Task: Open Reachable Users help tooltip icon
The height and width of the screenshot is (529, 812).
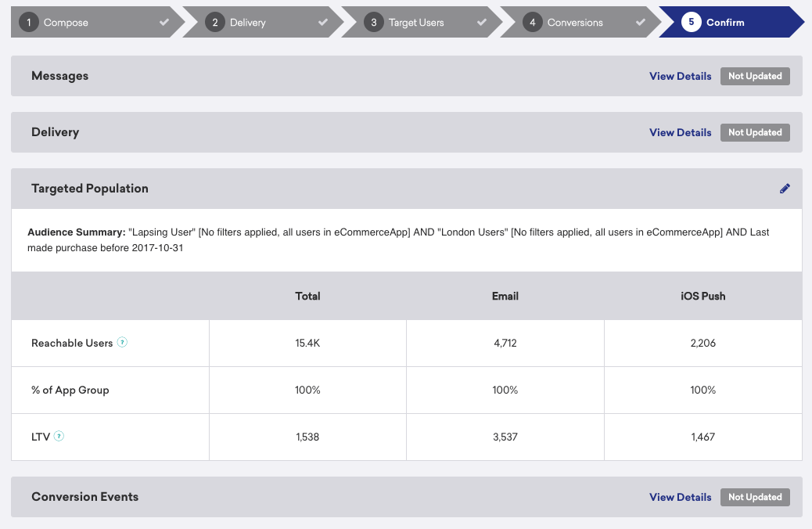Action: (x=122, y=342)
